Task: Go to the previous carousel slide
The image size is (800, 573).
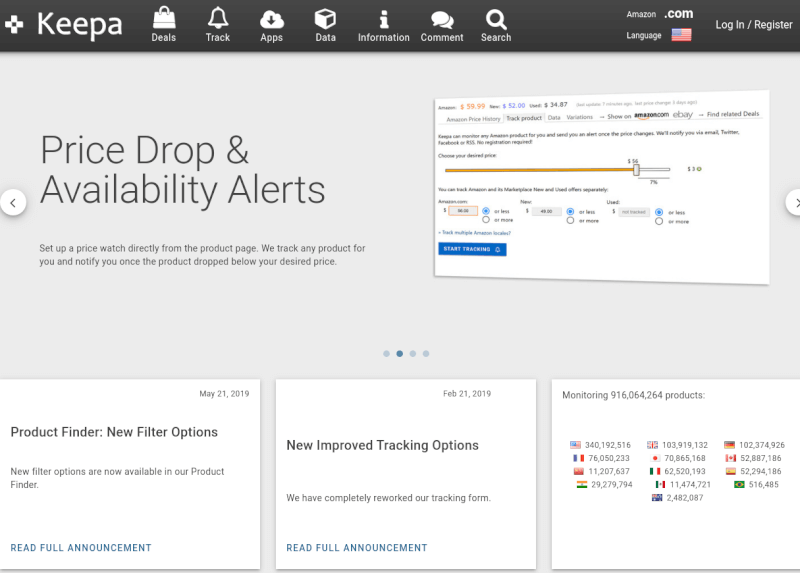Action: tap(13, 203)
